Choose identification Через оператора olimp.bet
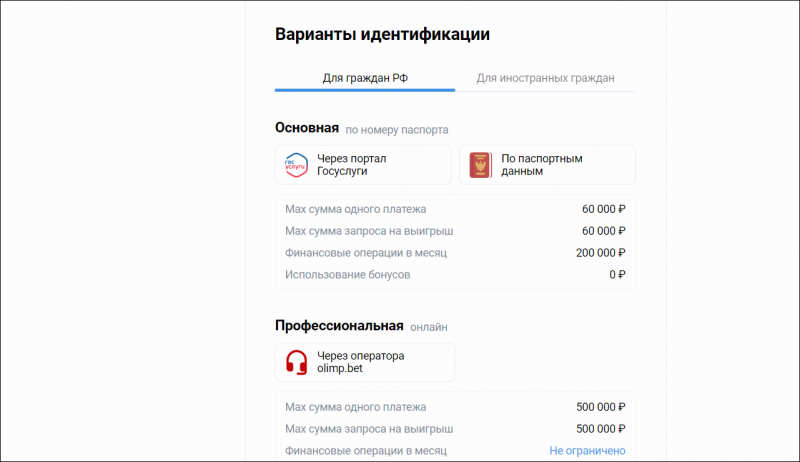Screen dimensions: 800x462 pos(365,362)
